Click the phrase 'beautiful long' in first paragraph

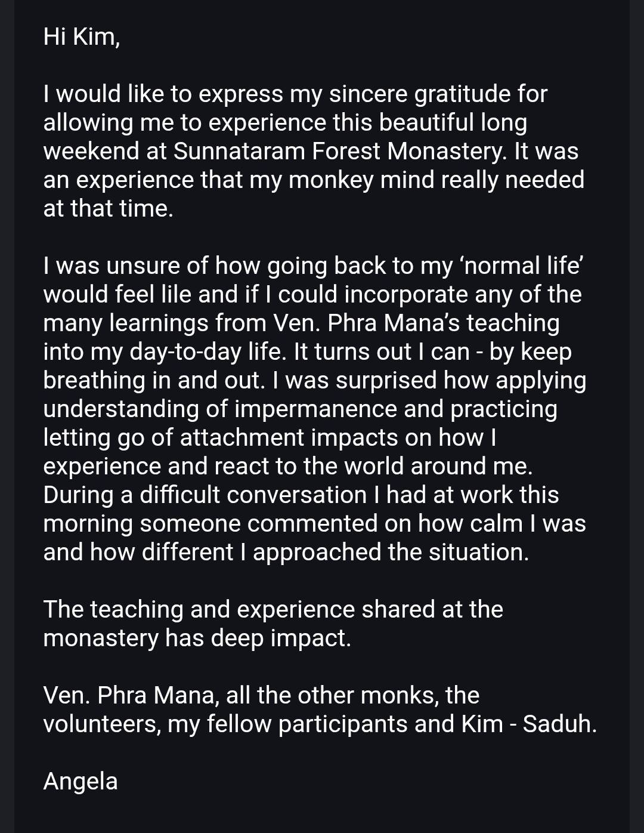pos(453,122)
